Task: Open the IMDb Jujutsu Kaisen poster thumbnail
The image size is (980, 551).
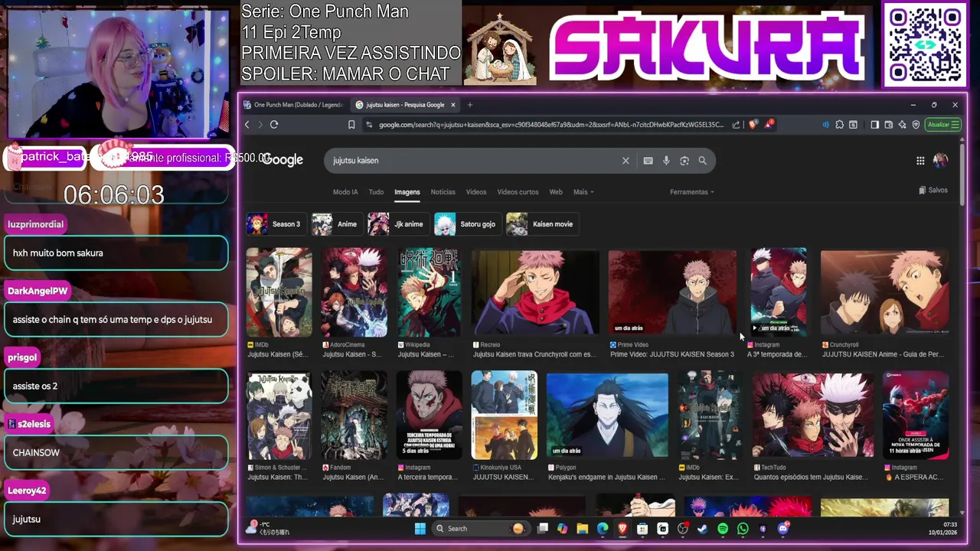Action: (x=279, y=292)
